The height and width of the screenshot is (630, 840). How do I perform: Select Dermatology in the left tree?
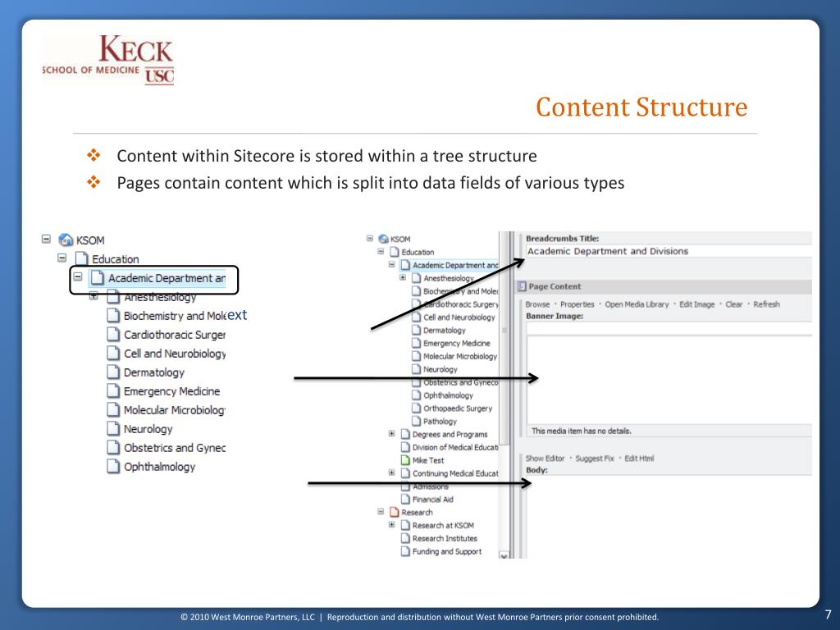[154, 372]
